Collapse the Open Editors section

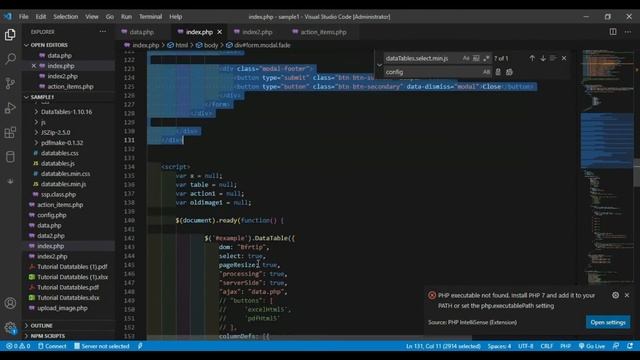click(68, 45)
